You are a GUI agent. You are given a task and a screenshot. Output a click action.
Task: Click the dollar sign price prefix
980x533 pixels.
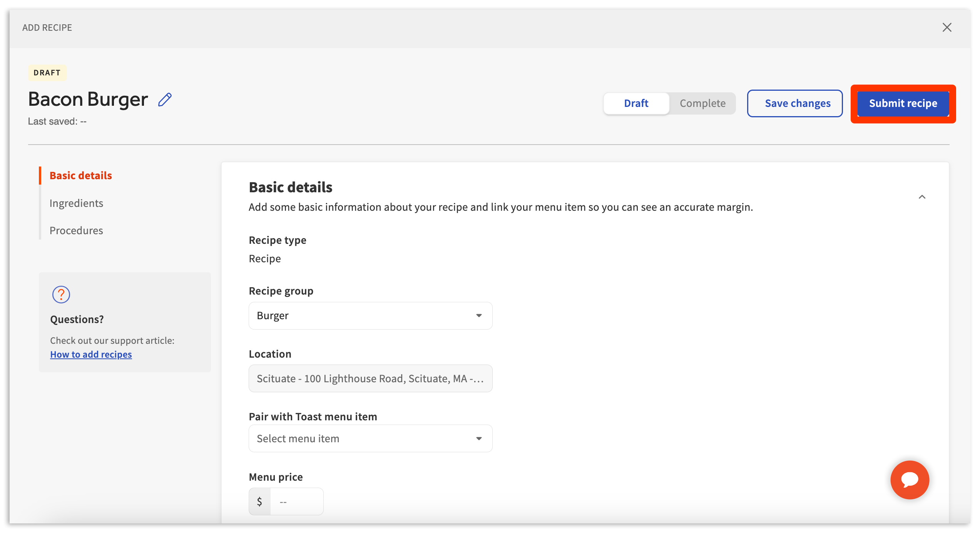[259, 501]
